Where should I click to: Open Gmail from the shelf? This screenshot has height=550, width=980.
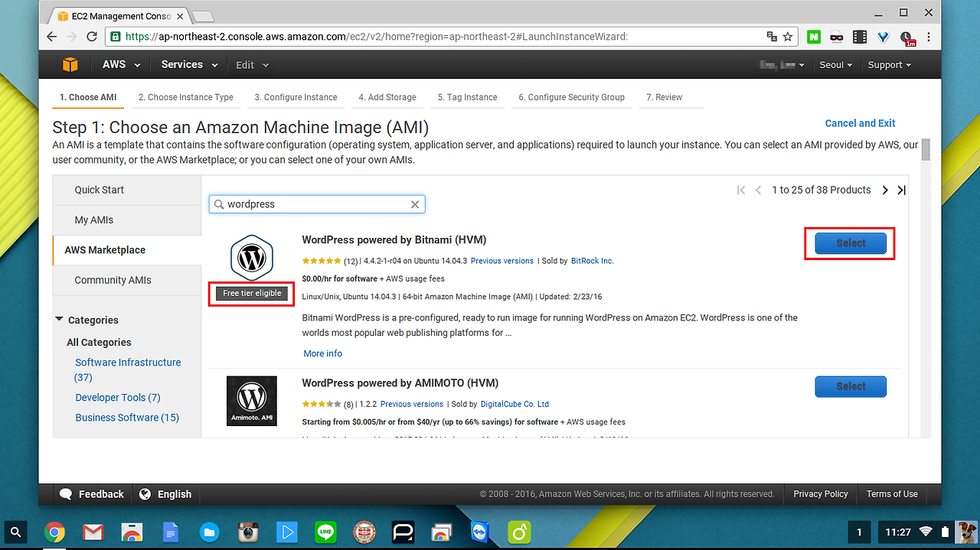pyautogui.click(x=93, y=532)
